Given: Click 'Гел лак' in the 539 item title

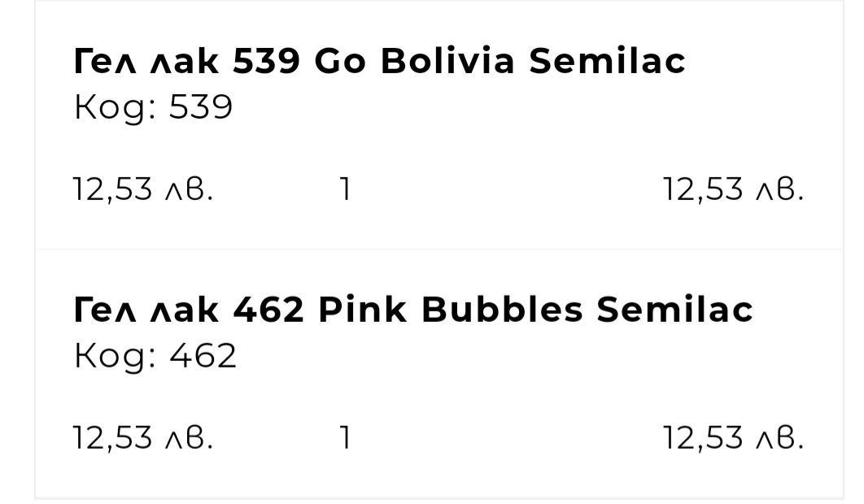Looking at the screenshot, I should pyautogui.click(x=146, y=63).
